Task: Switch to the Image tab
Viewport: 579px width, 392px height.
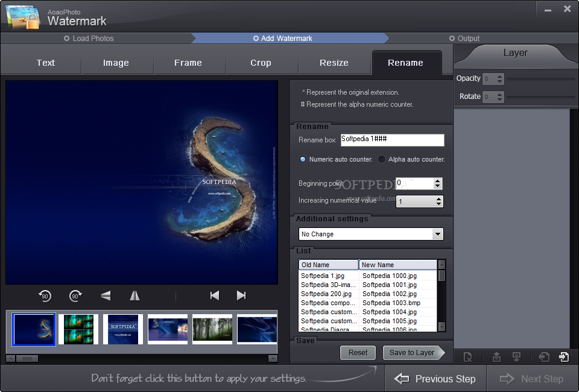Action: tap(116, 63)
